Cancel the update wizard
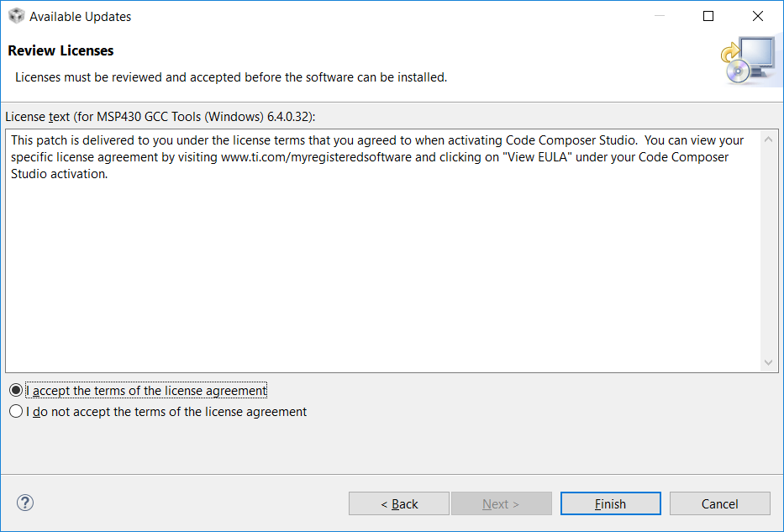The height and width of the screenshot is (532, 784). coord(719,503)
